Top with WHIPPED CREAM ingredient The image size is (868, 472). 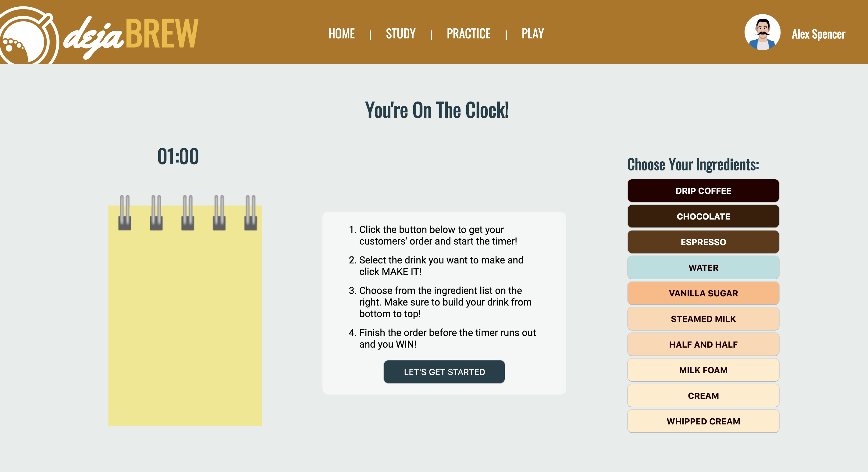(703, 421)
